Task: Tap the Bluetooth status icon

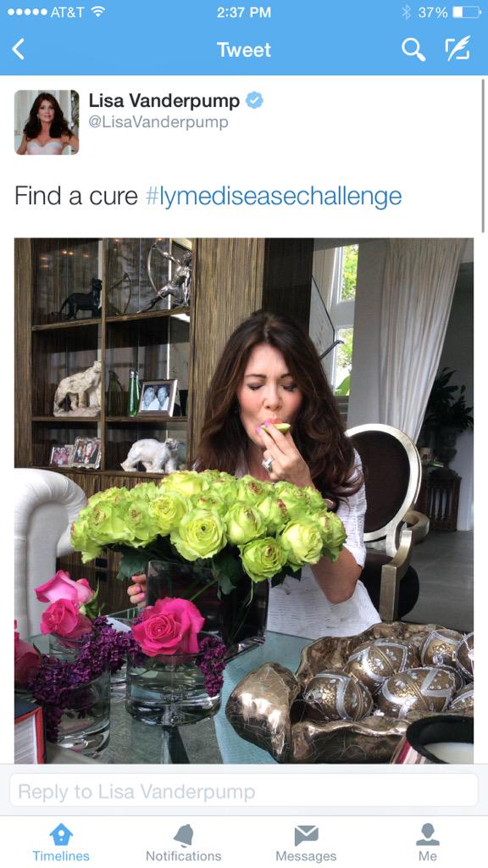Action: pos(407,12)
